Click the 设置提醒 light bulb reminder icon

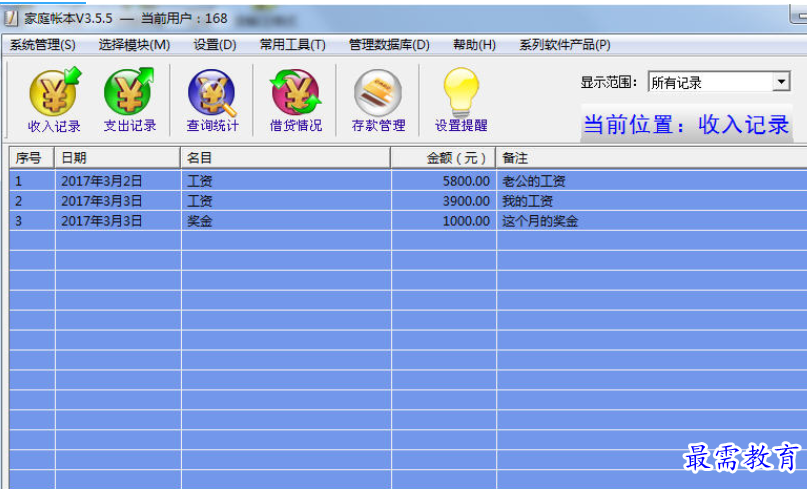(461, 100)
